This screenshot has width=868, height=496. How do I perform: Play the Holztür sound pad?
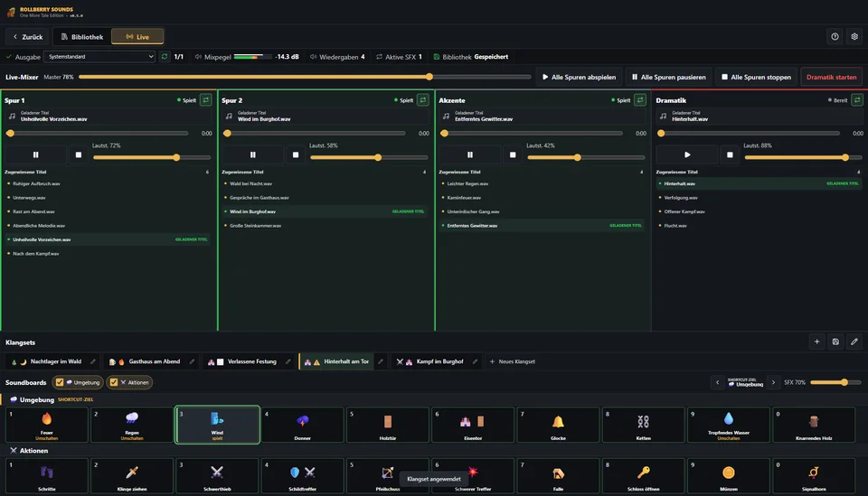(x=388, y=425)
